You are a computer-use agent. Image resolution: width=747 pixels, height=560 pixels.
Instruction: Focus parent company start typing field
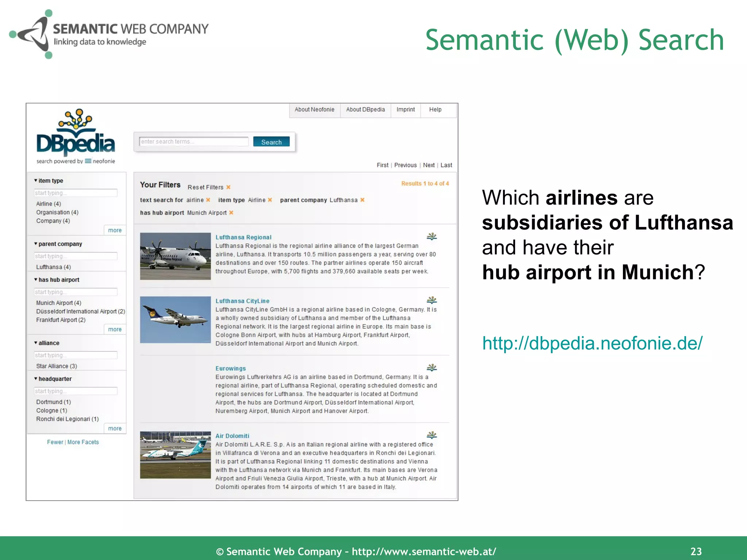(76, 256)
